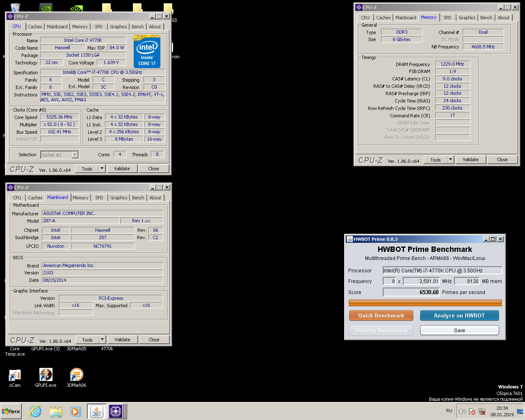Select the BIOS version value 2103

[x=103, y=273]
